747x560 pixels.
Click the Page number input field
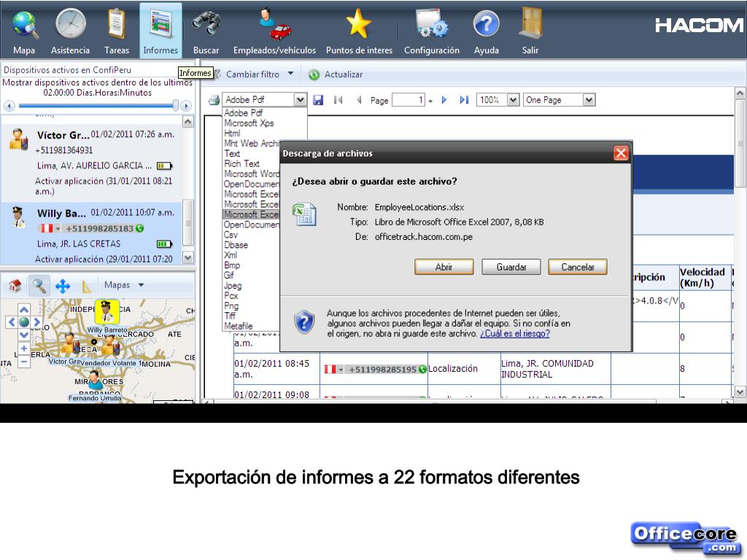point(409,100)
